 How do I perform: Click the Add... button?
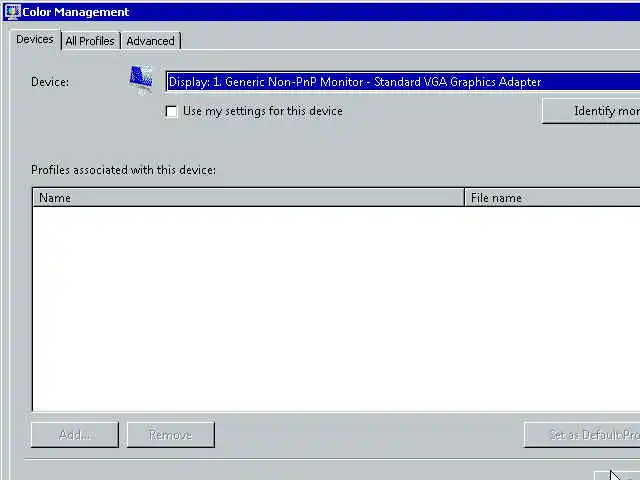[75, 435]
